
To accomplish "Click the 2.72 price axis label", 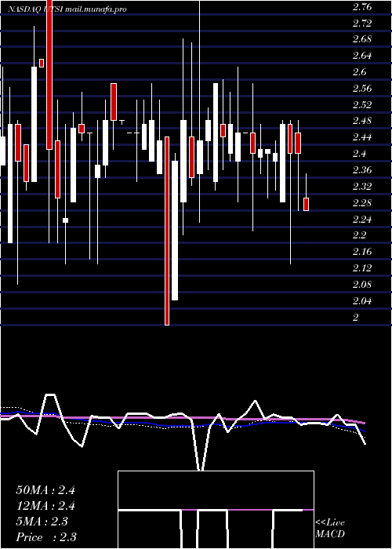I will (362, 24).
